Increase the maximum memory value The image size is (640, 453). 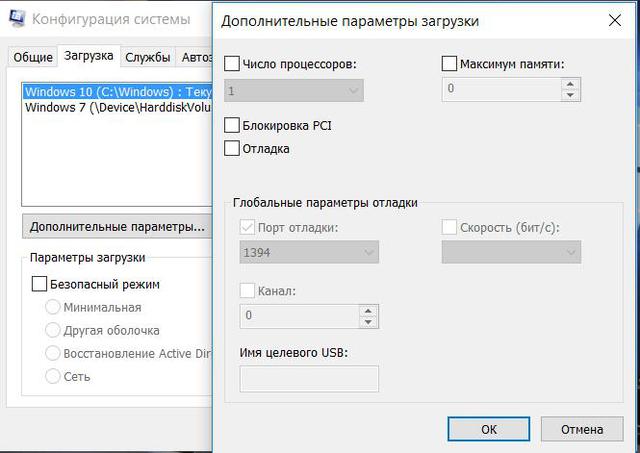coord(570,84)
